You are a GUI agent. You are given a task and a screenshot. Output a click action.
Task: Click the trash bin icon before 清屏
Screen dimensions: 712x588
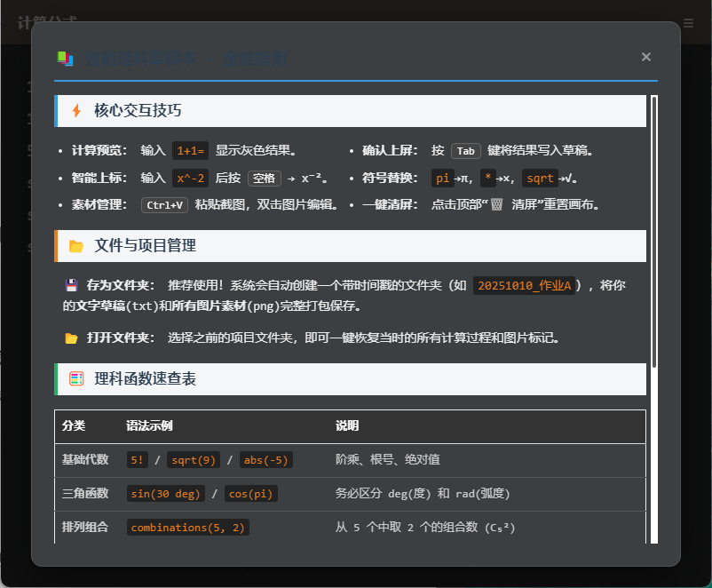pos(496,205)
